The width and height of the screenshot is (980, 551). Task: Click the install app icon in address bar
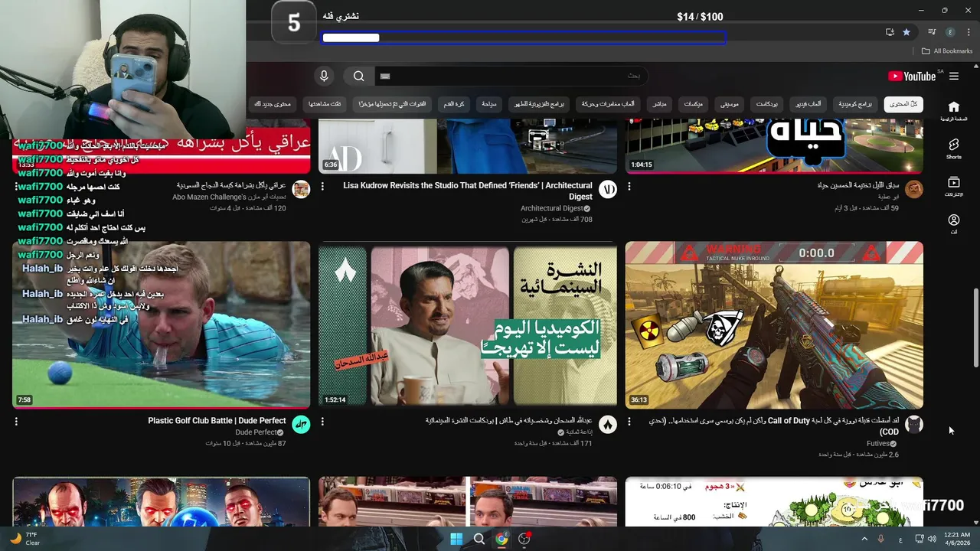tap(890, 32)
